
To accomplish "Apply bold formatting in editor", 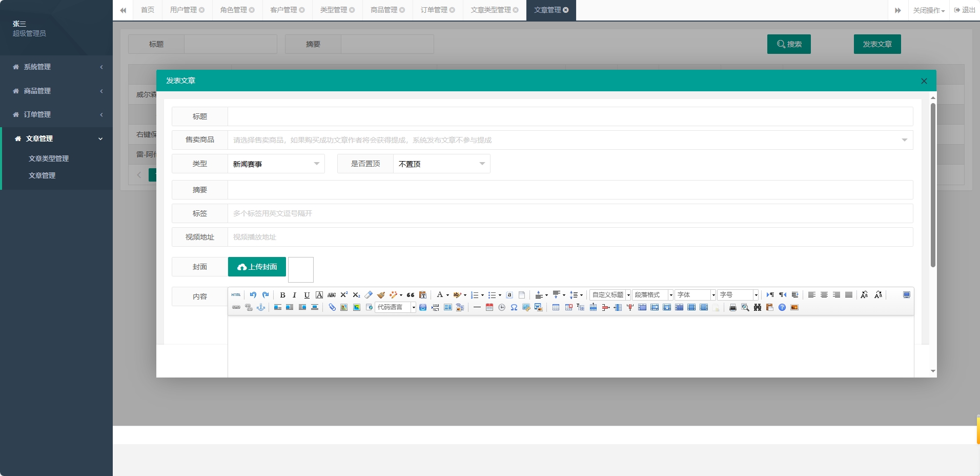I will click(x=282, y=295).
